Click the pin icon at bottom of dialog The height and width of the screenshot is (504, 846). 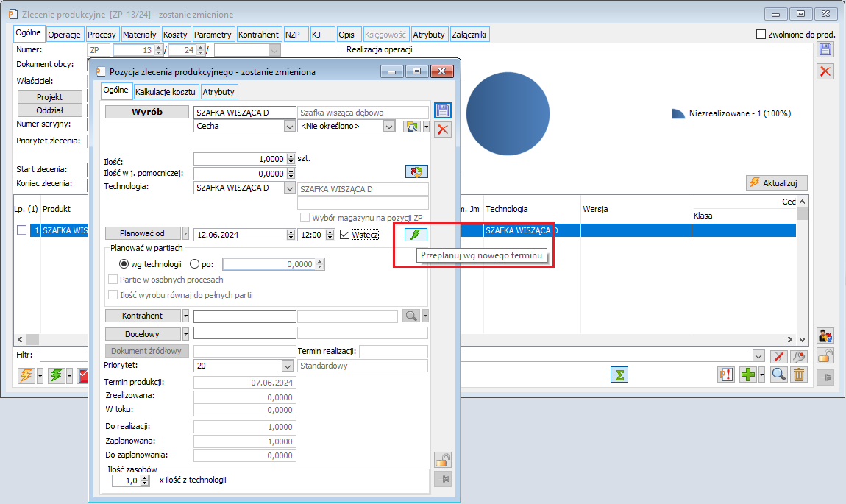point(442,479)
